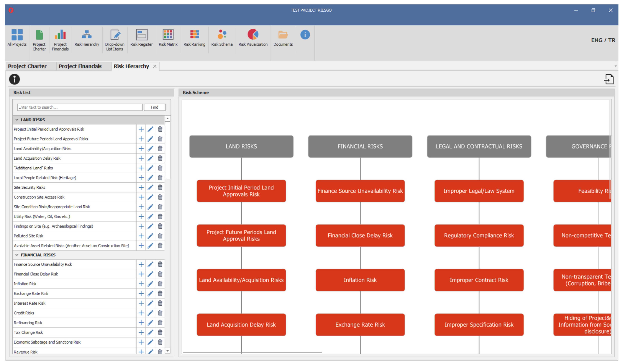Switch to the Project Charter tab

click(27, 66)
